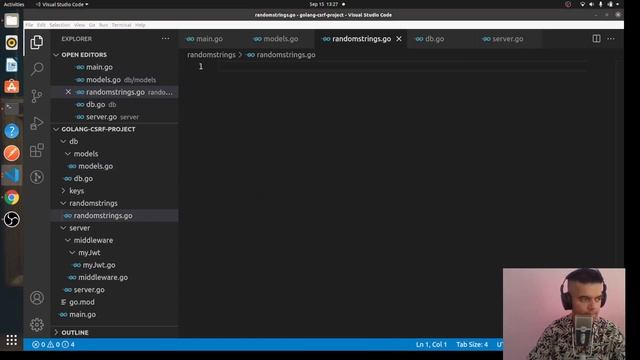Open Files app in Ubuntu dock

click(11, 20)
